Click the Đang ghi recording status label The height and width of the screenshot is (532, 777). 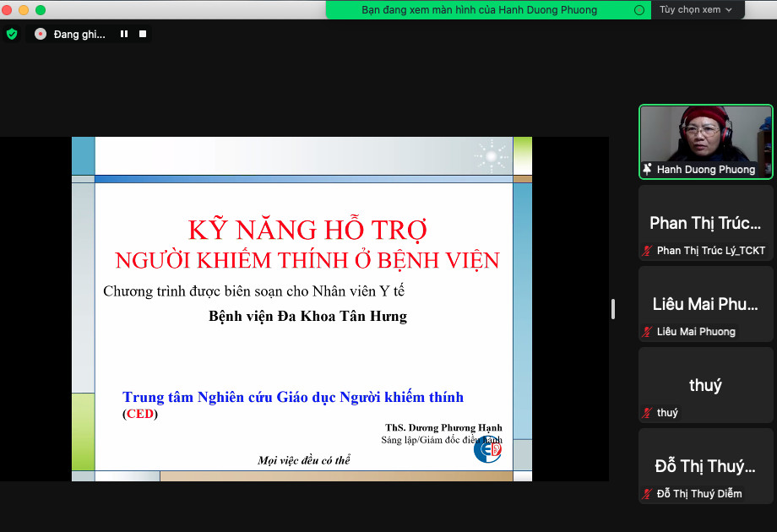click(x=79, y=35)
